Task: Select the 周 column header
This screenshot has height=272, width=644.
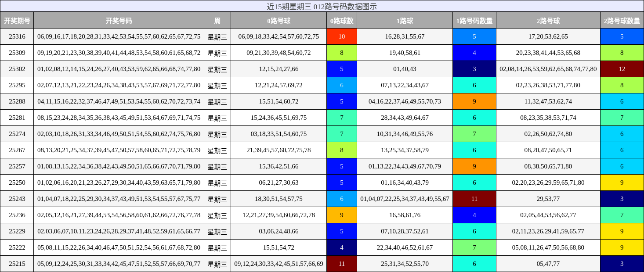Action: tap(217, 20)
